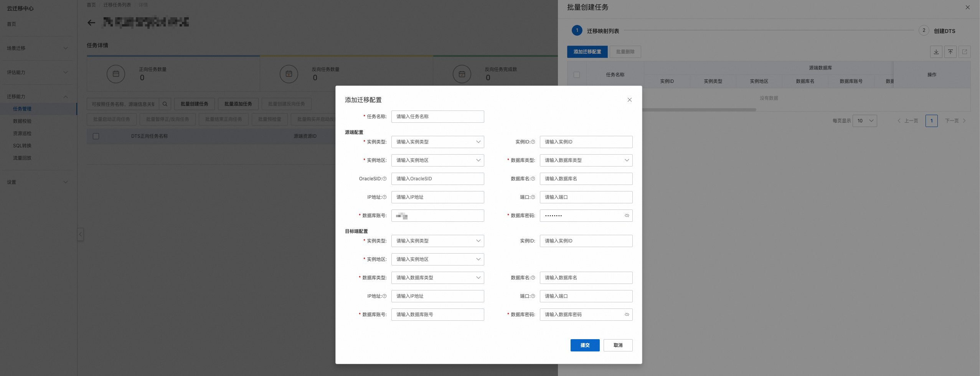Viewport: 980px width, 376px height.
Task: Open target 数据库类型 dropdown
Action: (437, 278)
